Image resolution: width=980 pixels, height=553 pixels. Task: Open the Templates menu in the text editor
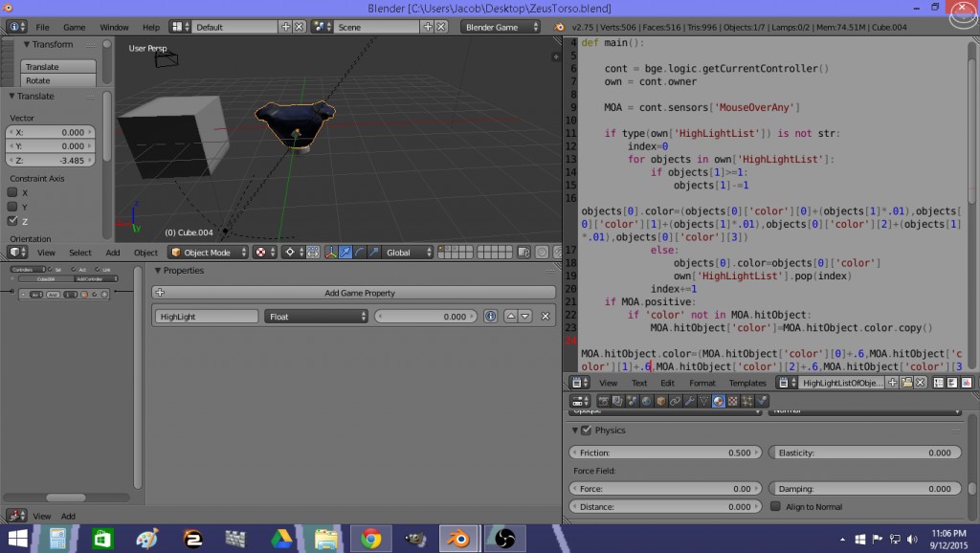pyautogui.click(x=749, y=382)
